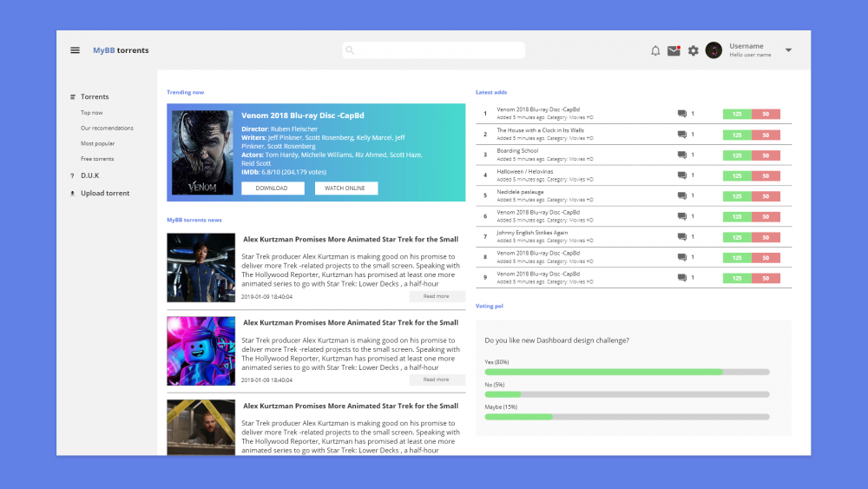The height and width of the screenshot is (489, 868).
Task: Open Most popular in sidebar
Action: point(97,144)
